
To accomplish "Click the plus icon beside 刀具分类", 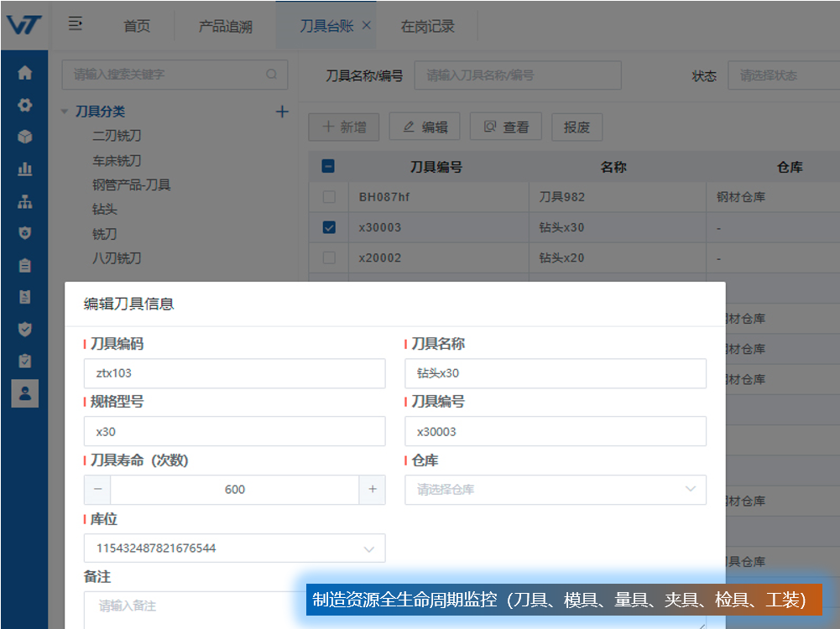I will 282,112.
